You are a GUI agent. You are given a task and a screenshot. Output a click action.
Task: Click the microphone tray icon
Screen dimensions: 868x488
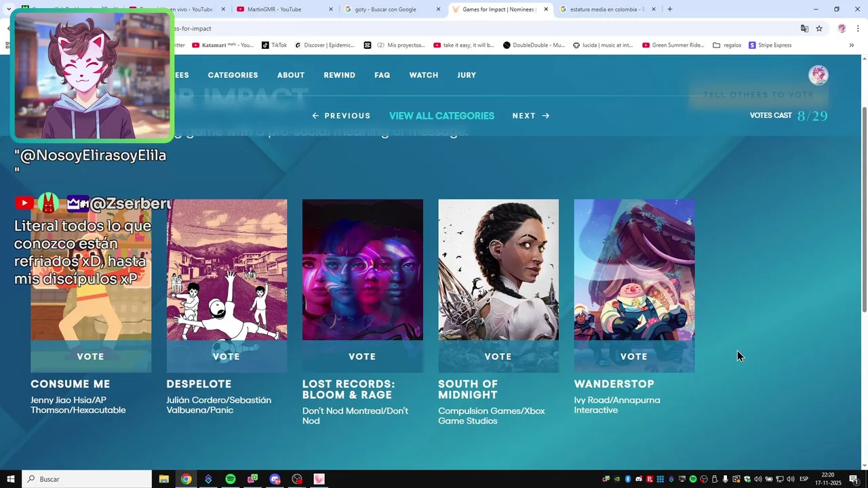pyautogui.click(x=725, y=479)
